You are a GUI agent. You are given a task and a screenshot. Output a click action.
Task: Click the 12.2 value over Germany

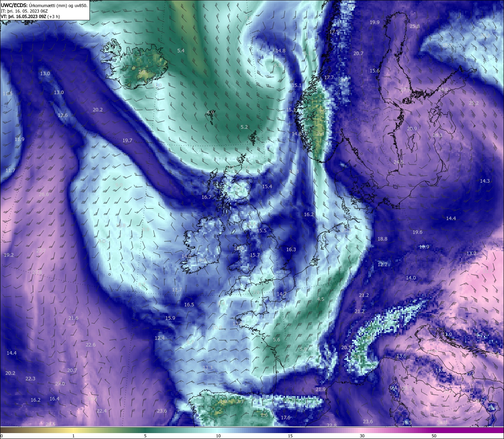point(382,265)
